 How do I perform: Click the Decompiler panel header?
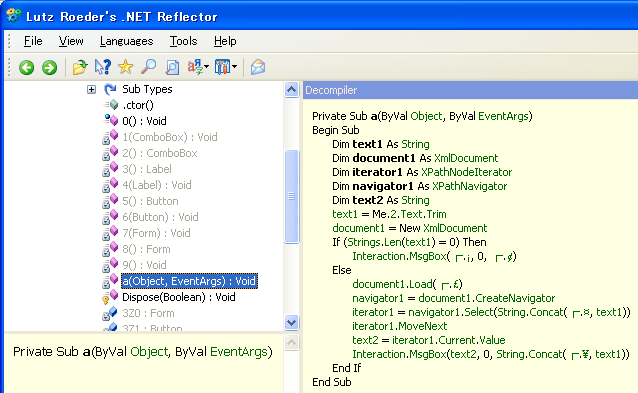[x=470, y=90]
